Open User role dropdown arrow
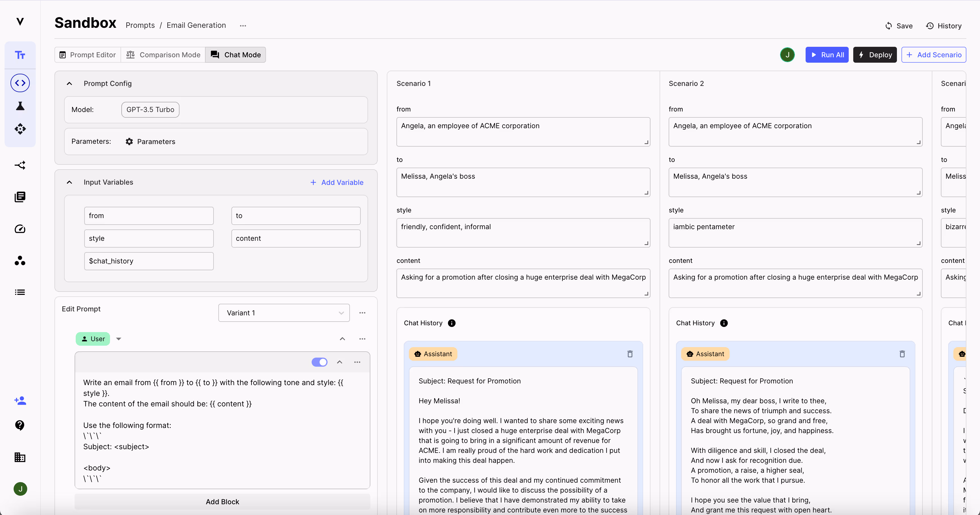This screenshot has height=515, width=980. [x=119, y=339]
